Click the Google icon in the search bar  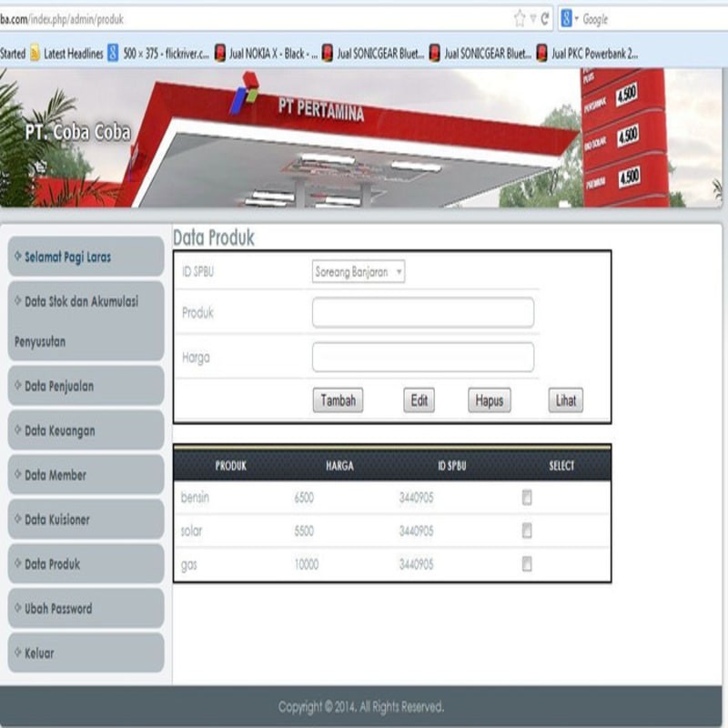pos(566,17)
